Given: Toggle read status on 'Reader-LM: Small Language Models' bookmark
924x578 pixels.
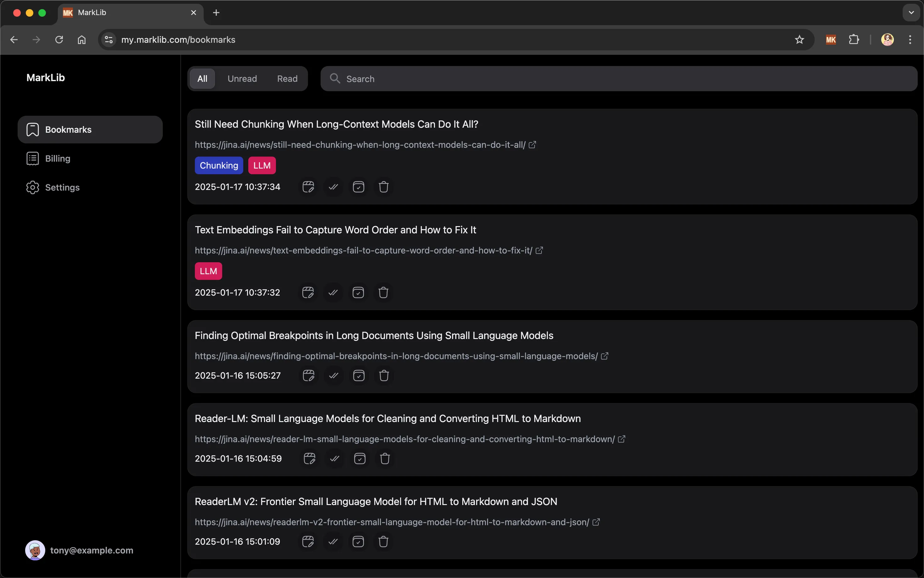Looking at the screenshot, I should tap(335, 459).
